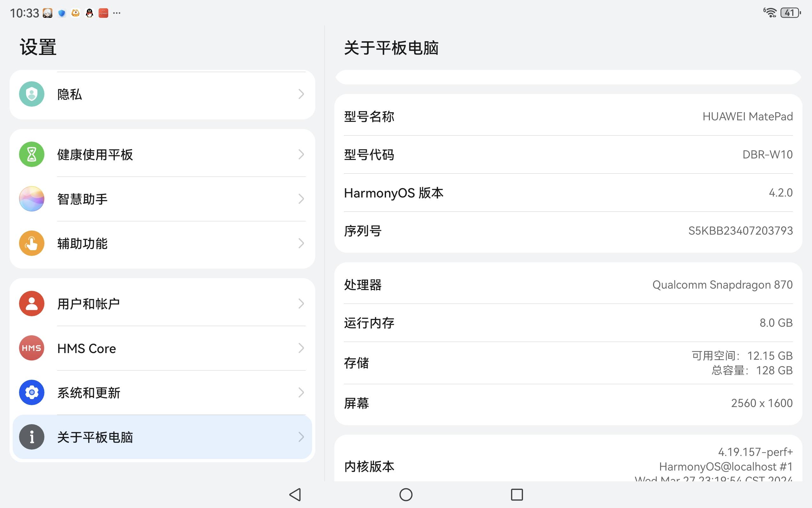Open the 健康使用平板 settings entry
812x508 pixels.
click(162, 155)
